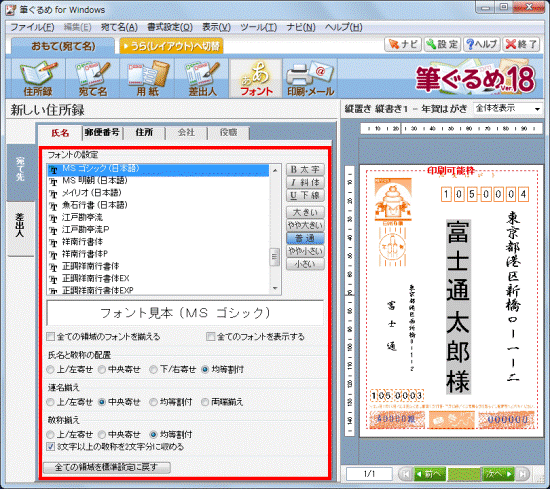550x489 pixels.
Task: Choose 江戸勘亭流P font
Action: pyautogui.click(x=159, y=230)
